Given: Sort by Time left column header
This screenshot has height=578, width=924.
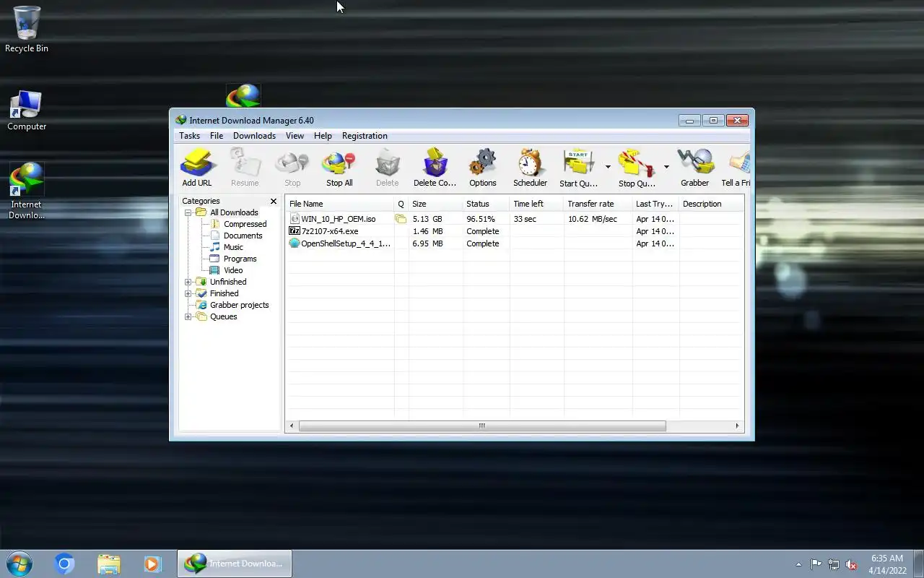Looking at the screenshot, I should (536, 204).
